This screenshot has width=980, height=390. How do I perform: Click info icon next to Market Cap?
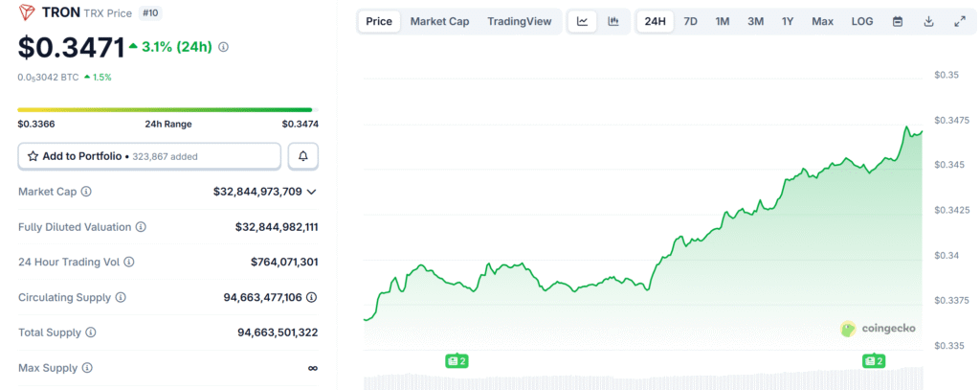(x=86, y=192)
